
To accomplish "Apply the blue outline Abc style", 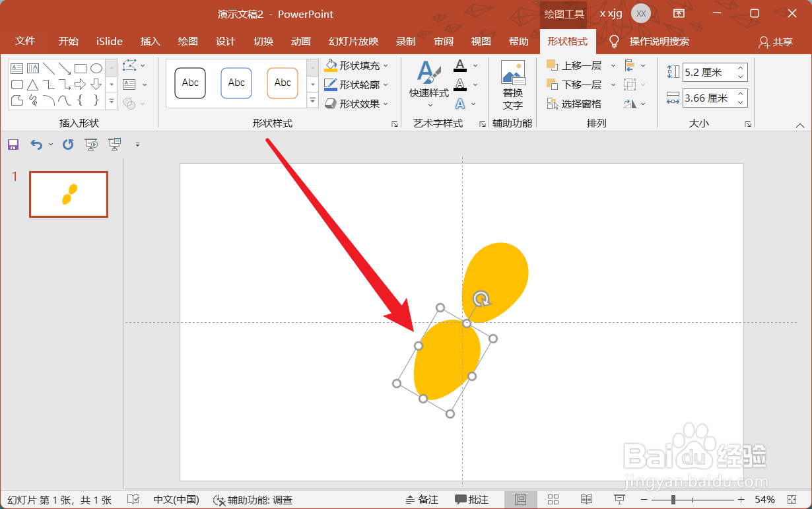I will pos(236,83).
